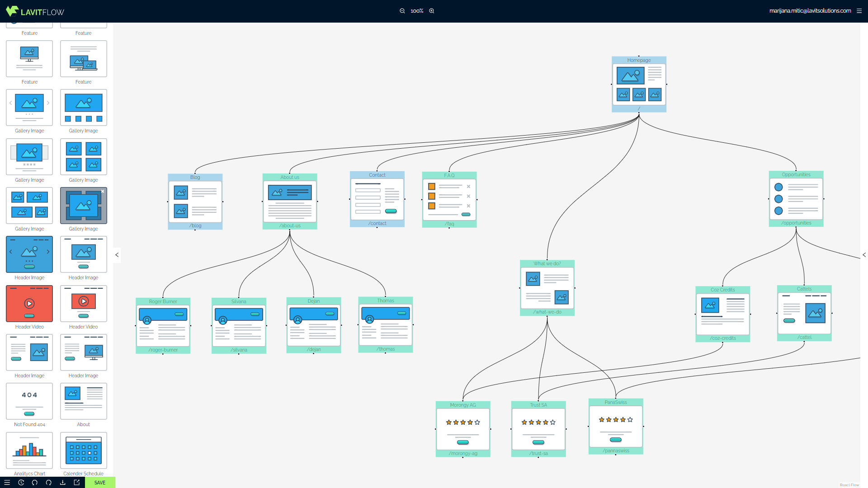Select white Header Image centered picture component
The image size is (868, 488).
coord(84,254)
